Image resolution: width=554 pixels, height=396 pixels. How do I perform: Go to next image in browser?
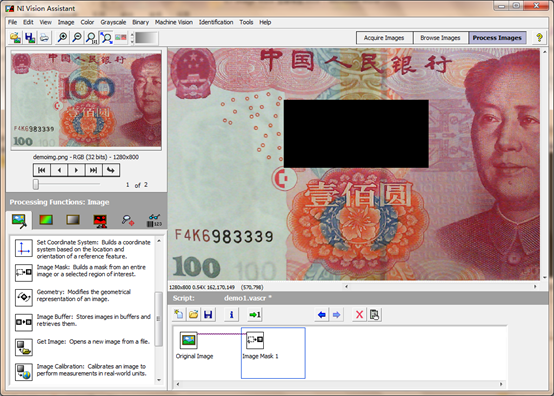point(76,170)
